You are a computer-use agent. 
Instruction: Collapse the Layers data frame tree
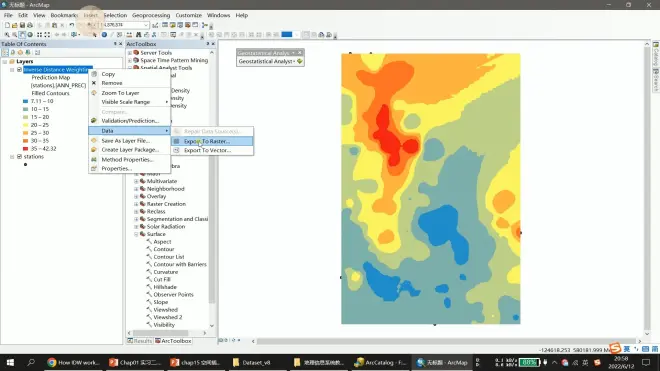point(5,61)
